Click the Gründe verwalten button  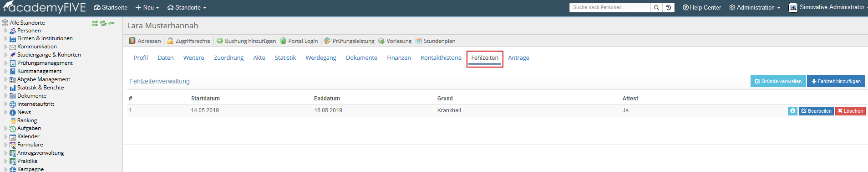coord(778,81)
